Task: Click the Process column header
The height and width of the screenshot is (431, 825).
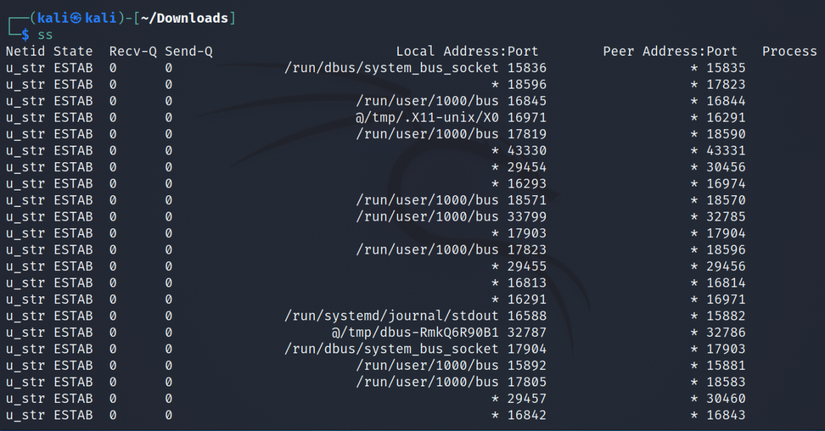Action: coord(789,51)
